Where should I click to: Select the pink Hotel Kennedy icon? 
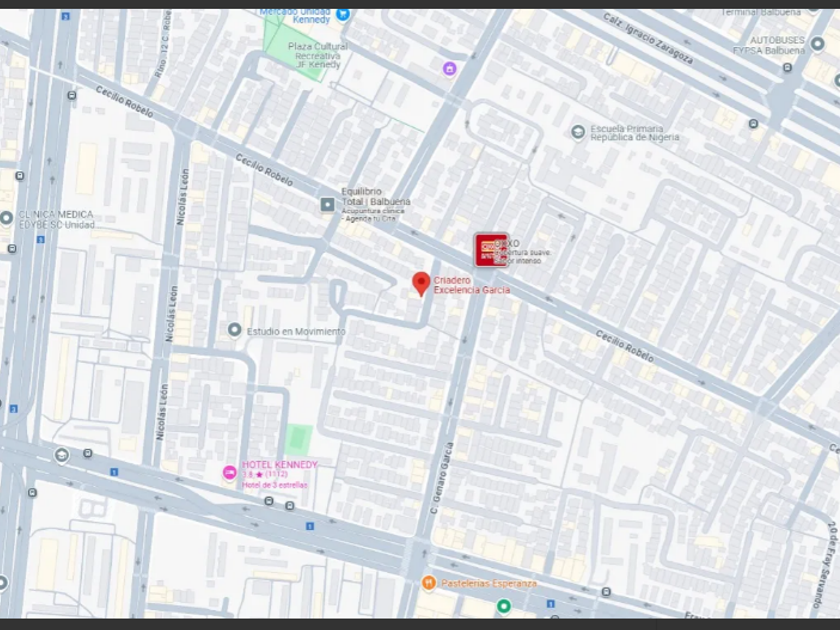229,472
